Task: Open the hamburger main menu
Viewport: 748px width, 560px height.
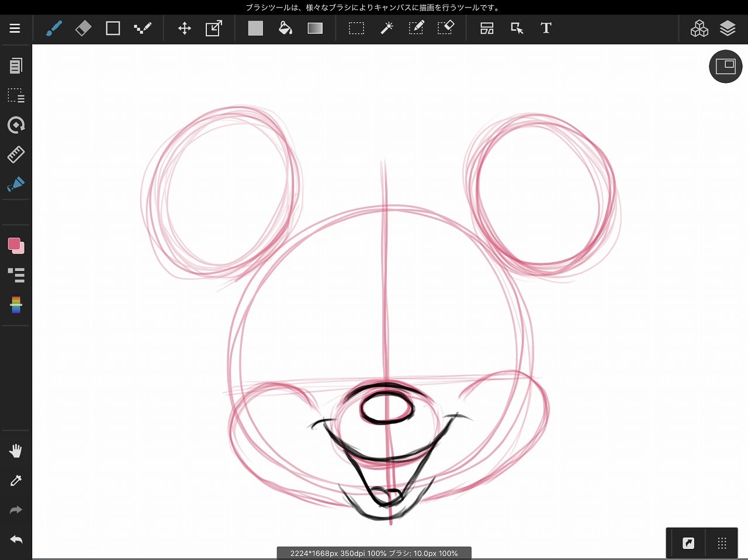Action: (15, 28)
